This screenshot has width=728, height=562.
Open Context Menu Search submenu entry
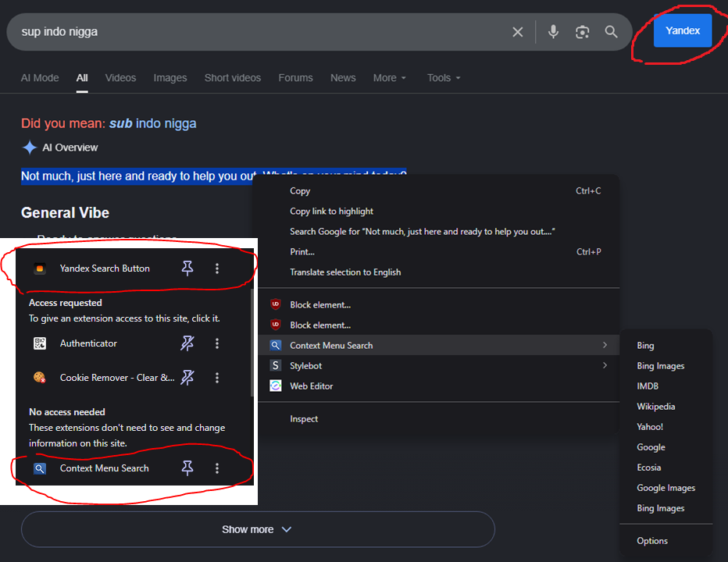(x=437, y=345)
